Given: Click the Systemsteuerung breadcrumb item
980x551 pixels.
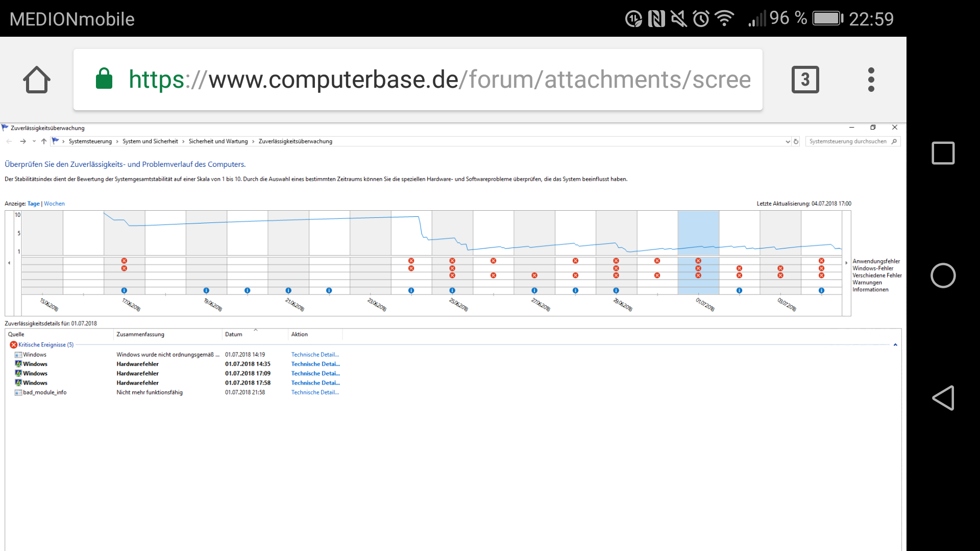Looking at the screenshot, I should click(x=90, y=141).
